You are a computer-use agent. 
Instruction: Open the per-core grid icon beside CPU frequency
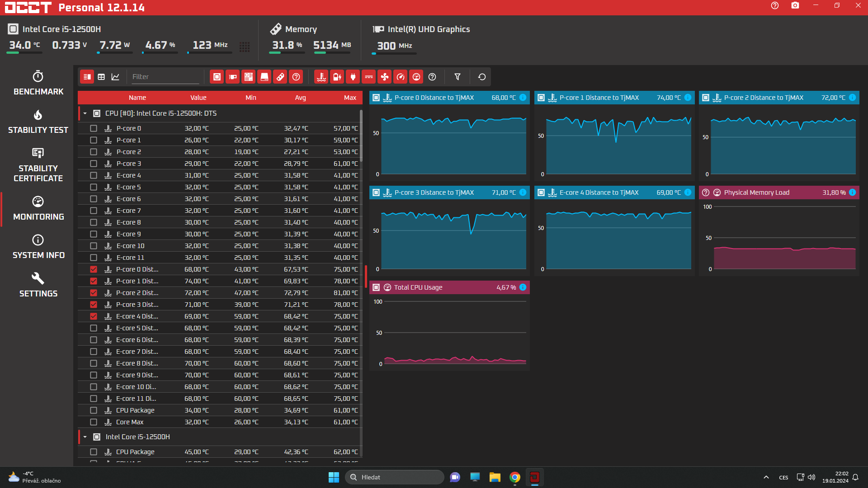click(245, 47)
